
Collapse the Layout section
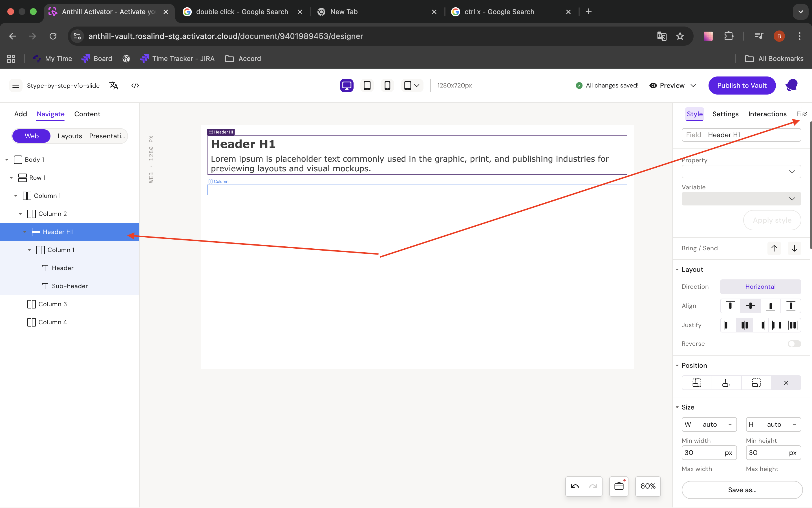[x=677, y=270]
